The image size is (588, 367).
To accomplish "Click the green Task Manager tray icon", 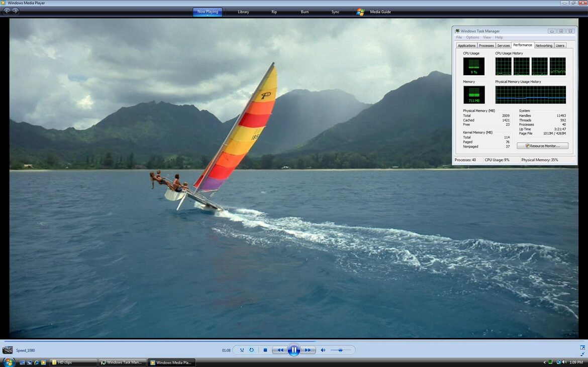I will 550,362.
